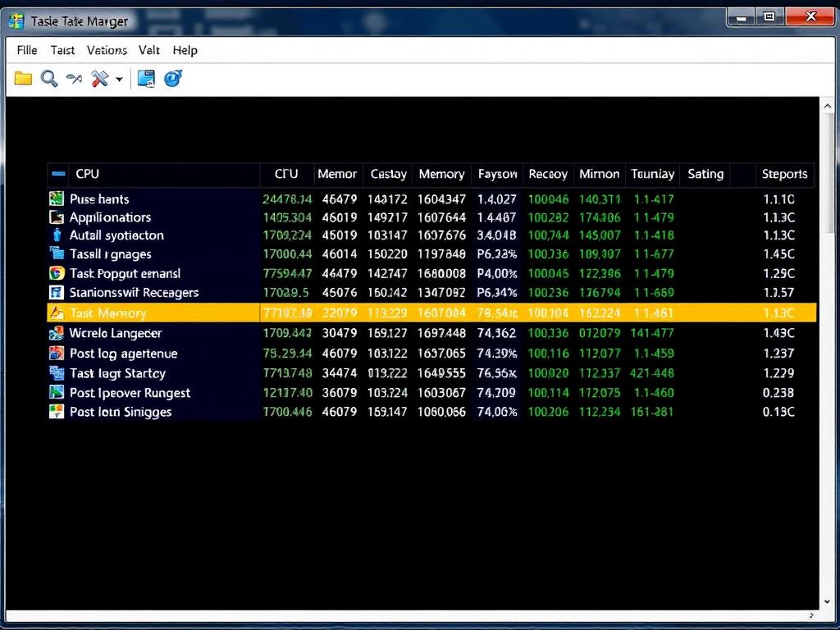Click the blue save disk icon

[x=146, y=79]
